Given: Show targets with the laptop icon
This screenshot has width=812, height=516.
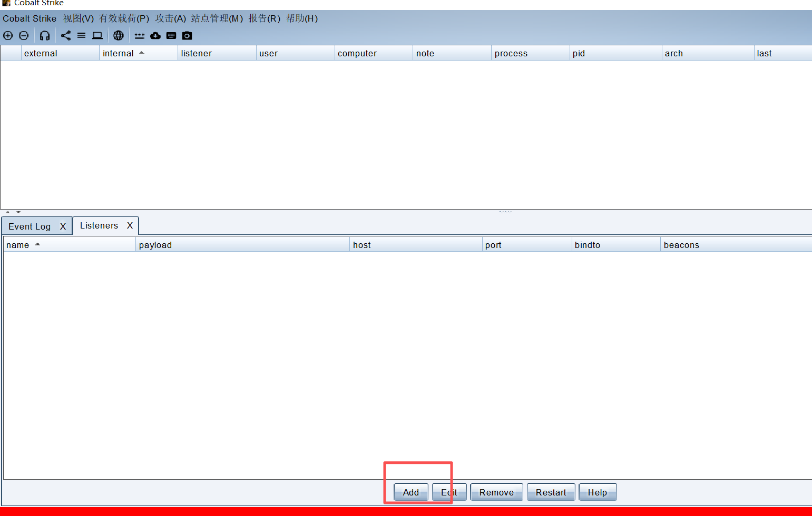Looking at the screenshot, I should (97, 36).
